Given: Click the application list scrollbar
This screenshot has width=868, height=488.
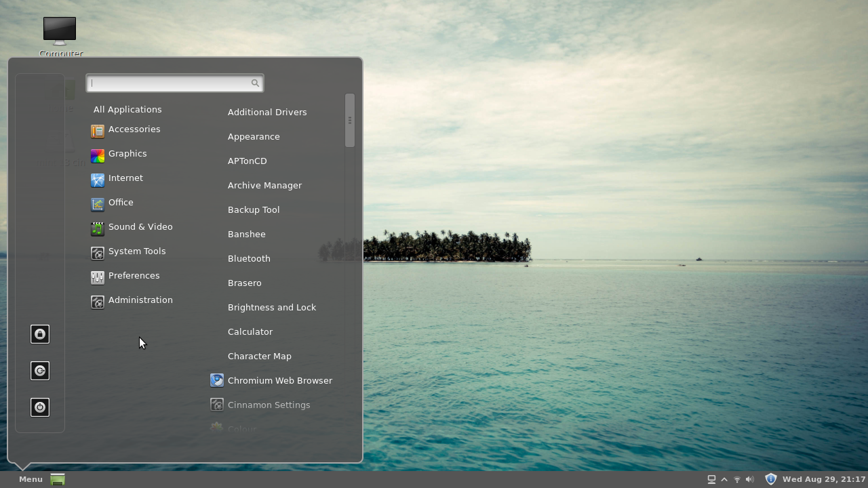Looking at the screenshot, I should pos(350,121).
